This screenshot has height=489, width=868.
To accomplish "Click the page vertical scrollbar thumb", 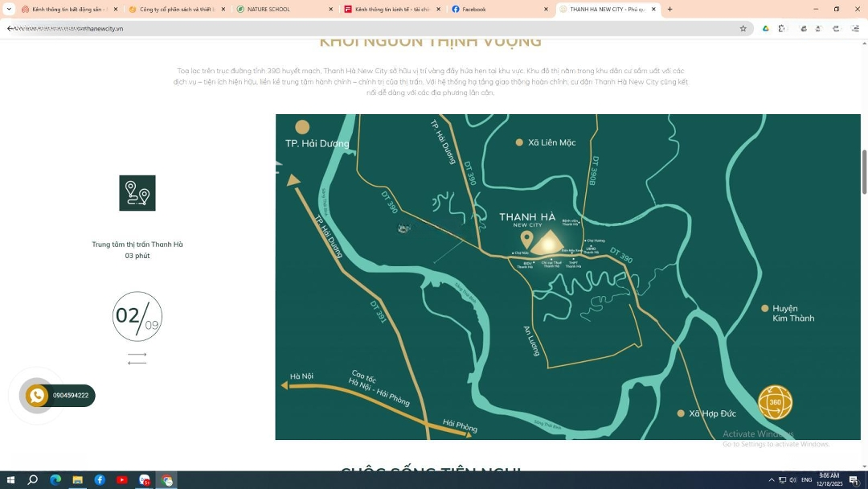I will [864, 171].
